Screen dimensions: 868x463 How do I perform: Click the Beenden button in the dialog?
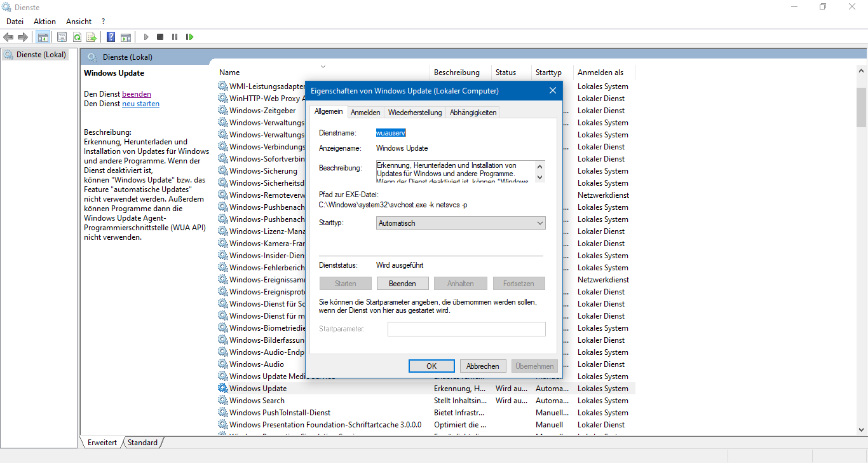pos(403,284)
